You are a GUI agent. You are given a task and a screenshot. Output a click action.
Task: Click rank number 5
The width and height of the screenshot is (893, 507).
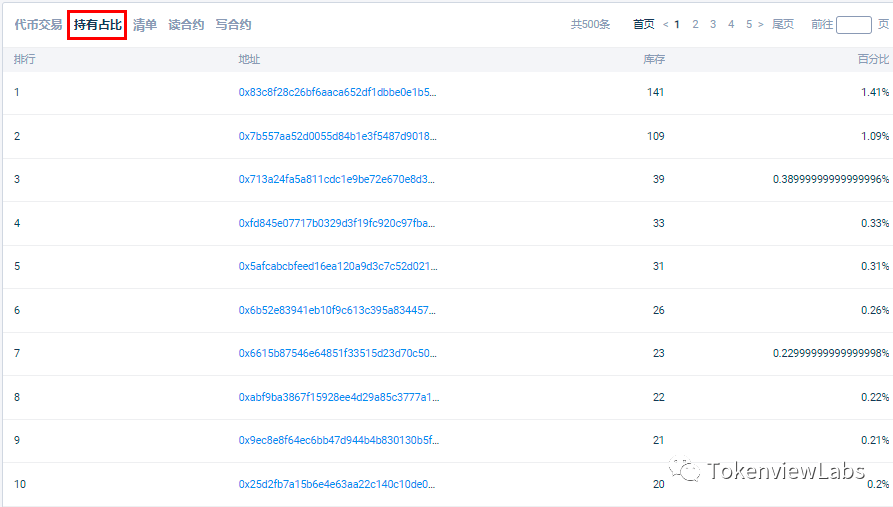point(17,266)
